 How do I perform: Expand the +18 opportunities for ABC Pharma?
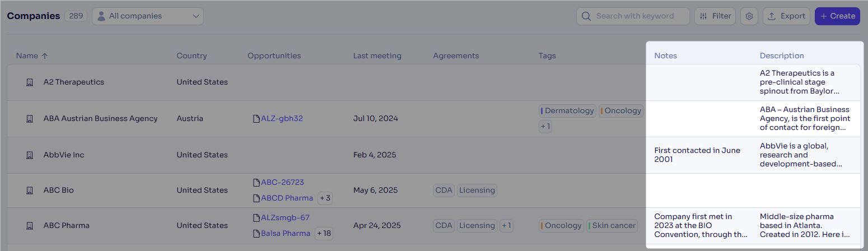(x=324, y=234)
